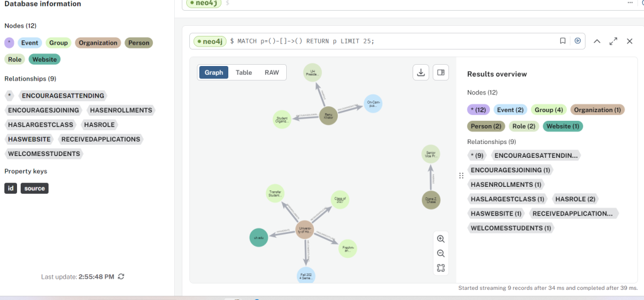This screenshot has width=644, height=300.
Task: Click the source property key
Action: 35,188
